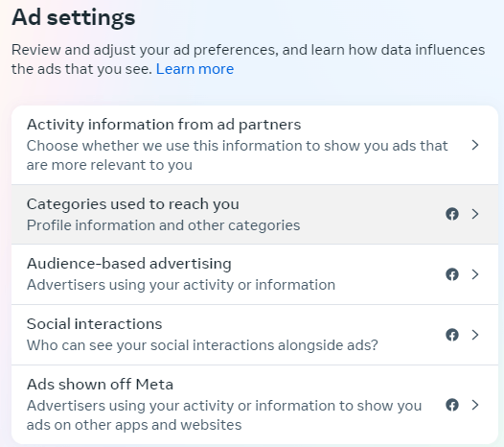Click Facebook icon in Audience-based advertising row

pyautogui.click(x=452, y=274)
